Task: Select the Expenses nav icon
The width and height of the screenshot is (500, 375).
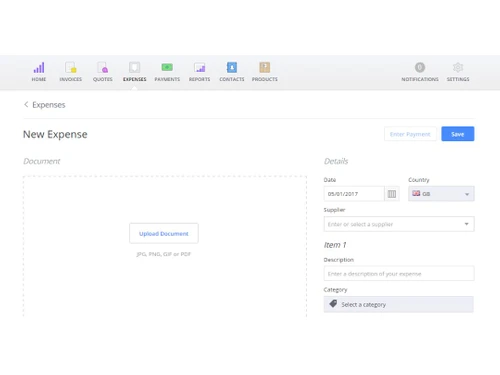Action: click(135, 68)
